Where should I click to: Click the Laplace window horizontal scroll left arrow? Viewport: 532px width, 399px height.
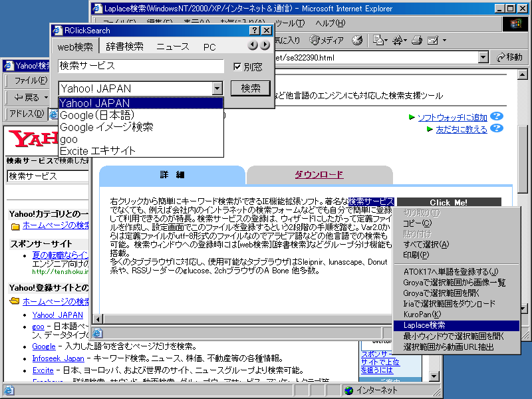click(x=98, y=319)
